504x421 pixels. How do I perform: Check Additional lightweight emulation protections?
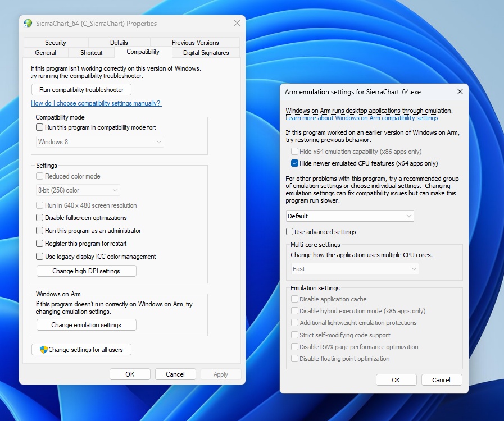[x=294, y=323]
